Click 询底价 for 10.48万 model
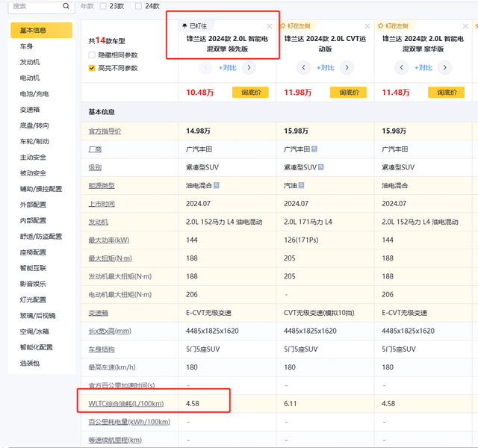 coord(250,93)
